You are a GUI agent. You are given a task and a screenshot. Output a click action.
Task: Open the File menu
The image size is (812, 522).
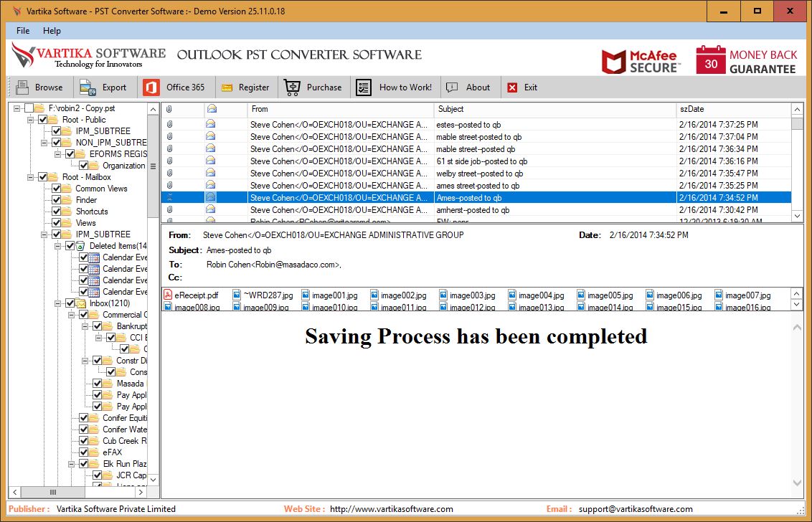(23, 31)
